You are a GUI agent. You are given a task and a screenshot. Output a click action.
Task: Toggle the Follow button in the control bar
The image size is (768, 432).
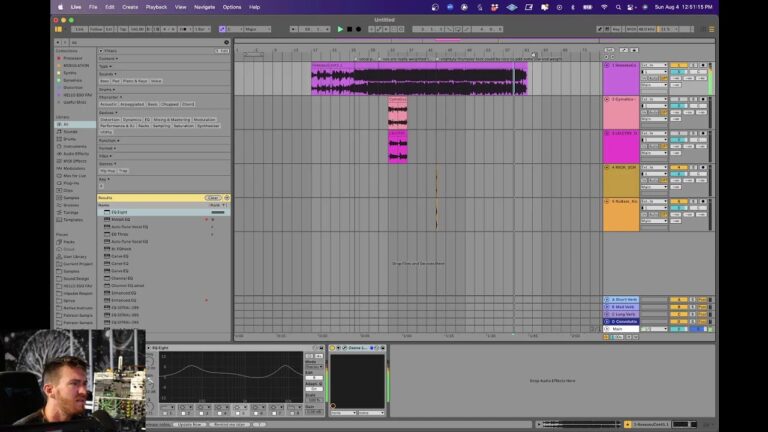coord(96,29)
